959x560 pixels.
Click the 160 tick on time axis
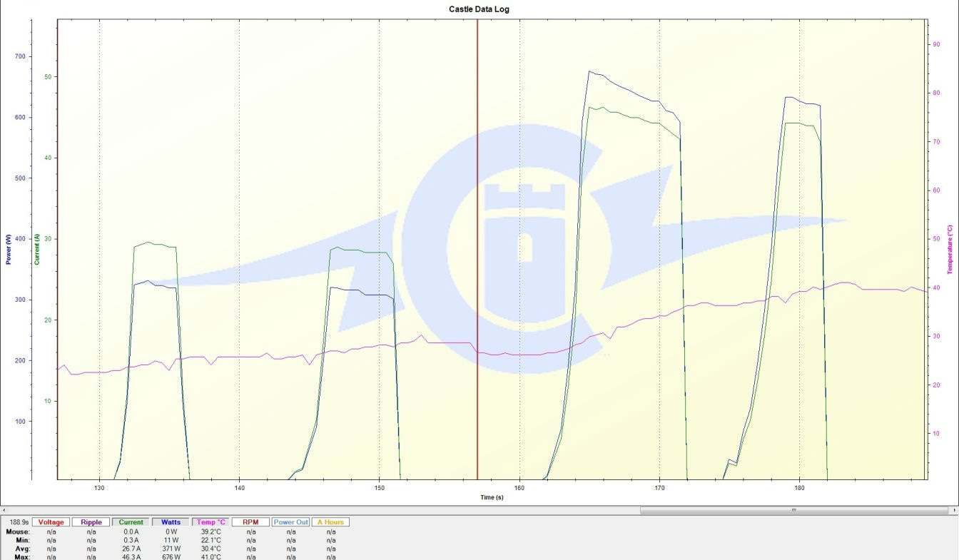tap(519, 488)
